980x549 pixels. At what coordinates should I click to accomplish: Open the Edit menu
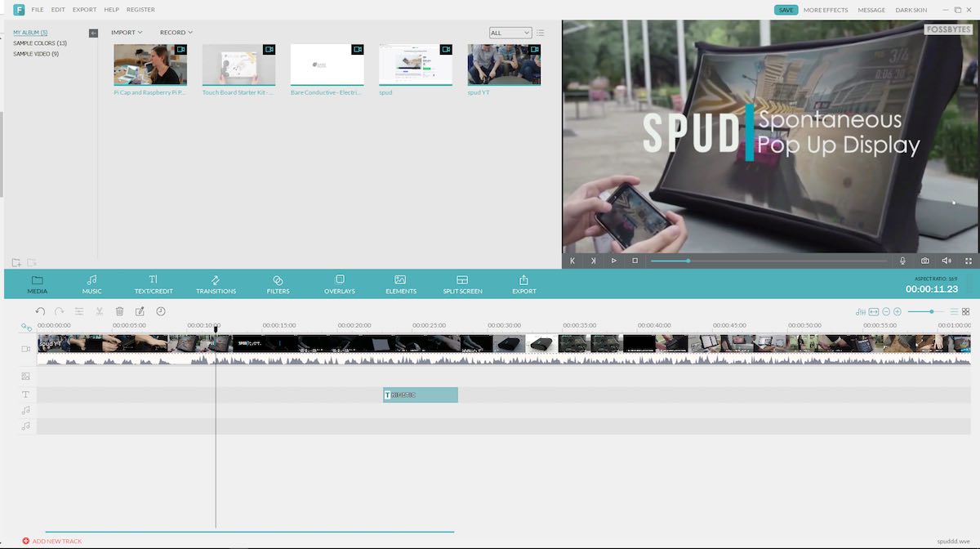[x=58, y=10]
